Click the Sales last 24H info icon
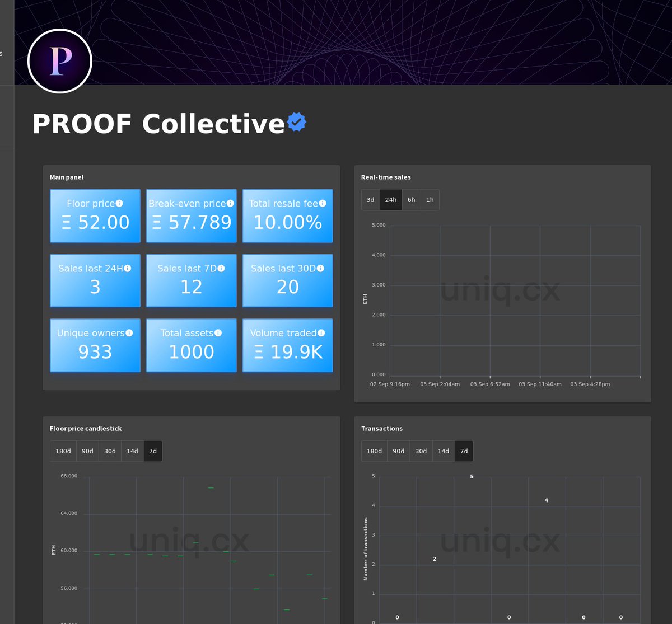Image resolution: width=672 pixels, height=624 pixels. coord(128,269)
